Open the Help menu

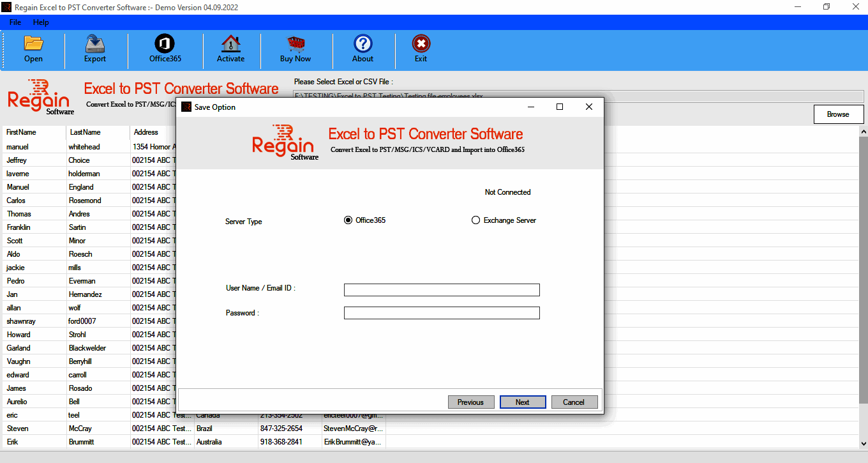(x=41, y=22)
